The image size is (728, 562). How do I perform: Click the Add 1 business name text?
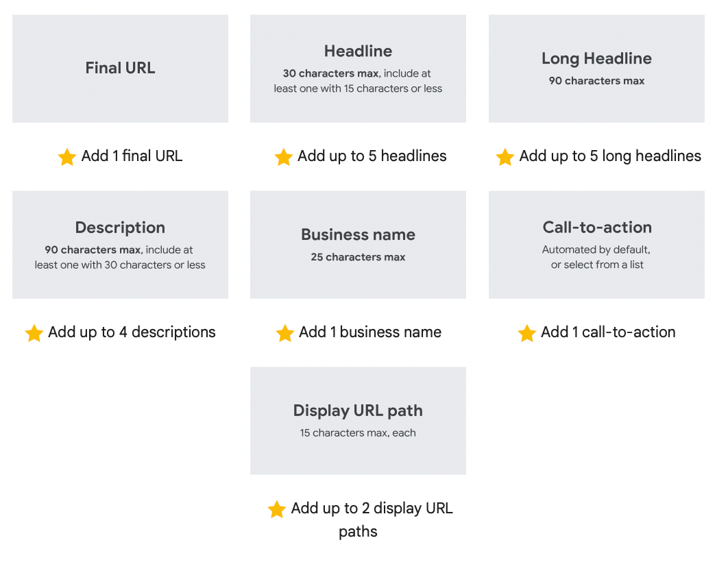[370, 332]
